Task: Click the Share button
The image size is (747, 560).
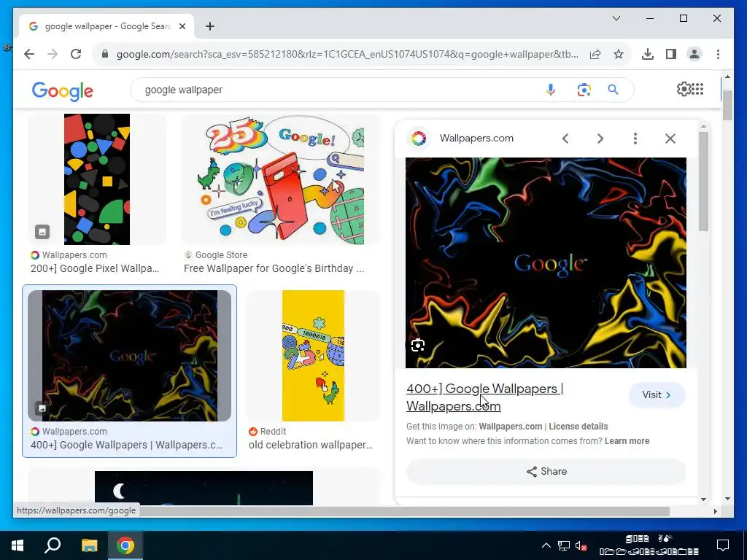Action: (x=546, y=472)
